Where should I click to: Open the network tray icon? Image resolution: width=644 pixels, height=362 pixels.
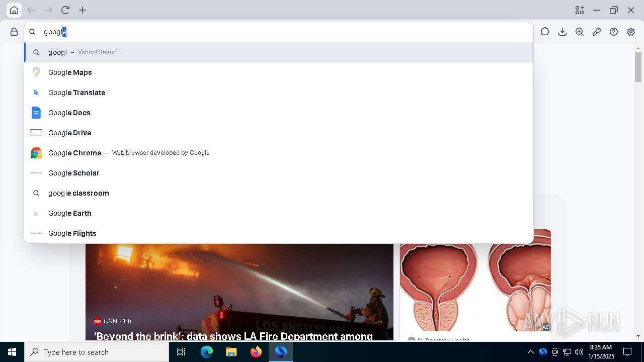click(x=567, y=352)
